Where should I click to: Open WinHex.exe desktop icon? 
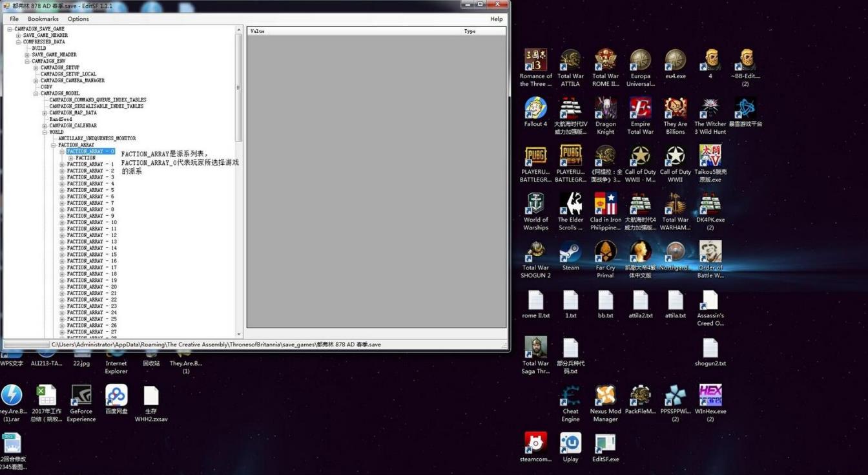tap(710, 396)
